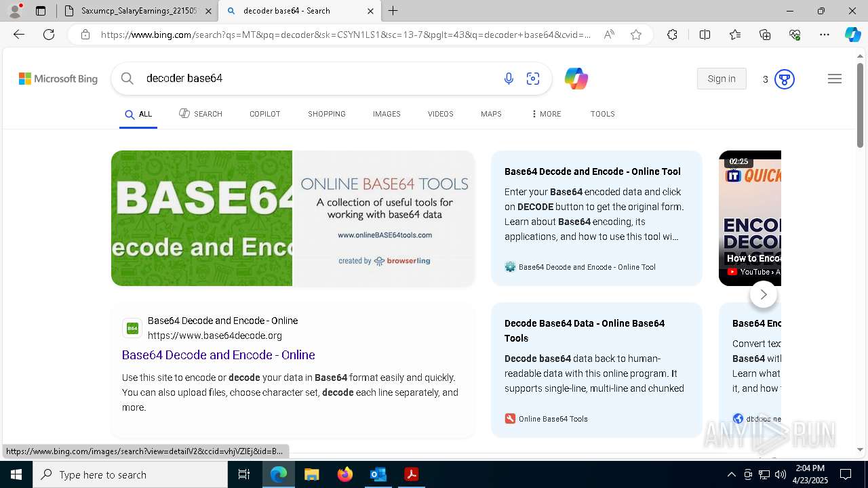The height and width of the screenshot is (488, 868).
Task: Open the notifications action center
Action: [846, 474]
